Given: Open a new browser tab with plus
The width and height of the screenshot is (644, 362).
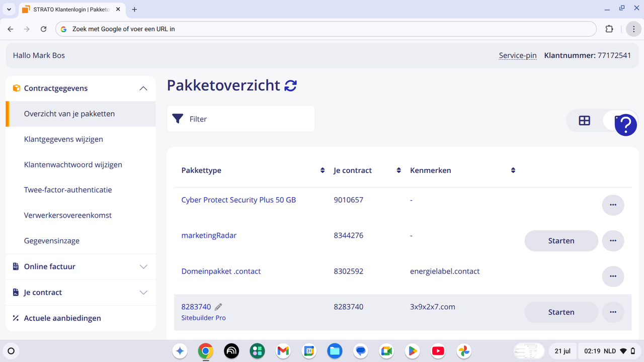Looking at the screenshot, I should coord(134,10).
